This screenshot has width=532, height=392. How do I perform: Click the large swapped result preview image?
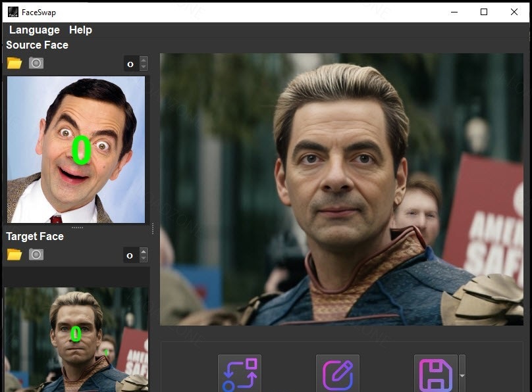[x=341, y=189]
